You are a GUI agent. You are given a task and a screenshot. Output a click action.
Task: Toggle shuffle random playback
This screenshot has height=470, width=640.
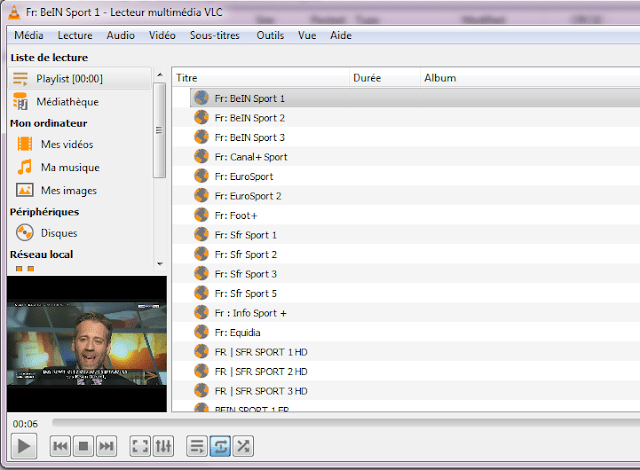[243, 446]
